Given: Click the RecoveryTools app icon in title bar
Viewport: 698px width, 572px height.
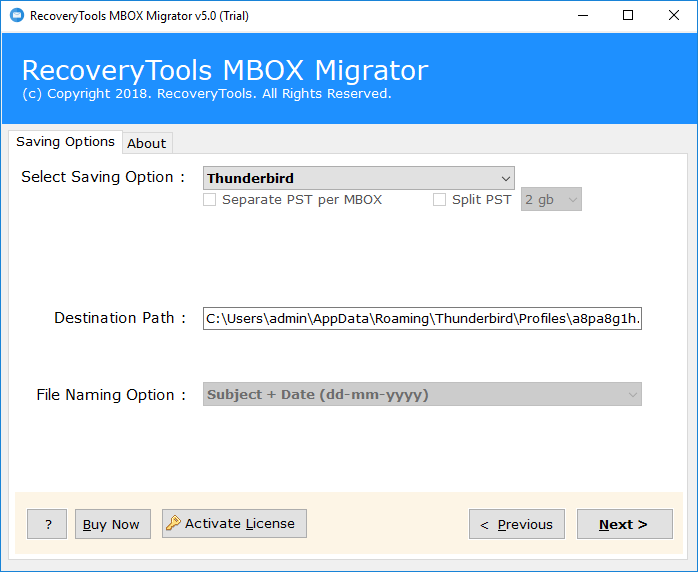Looking at the screenshot, I should tap(15, 15).
